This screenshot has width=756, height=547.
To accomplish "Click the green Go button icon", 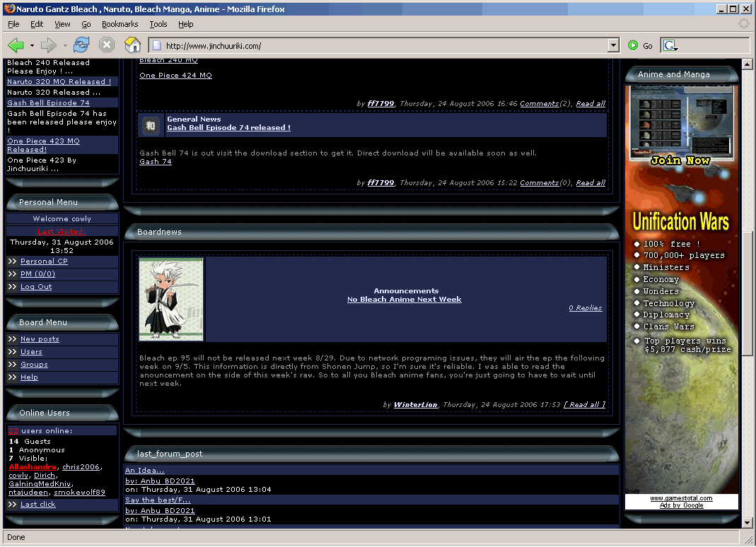I will tap(633, 45).
